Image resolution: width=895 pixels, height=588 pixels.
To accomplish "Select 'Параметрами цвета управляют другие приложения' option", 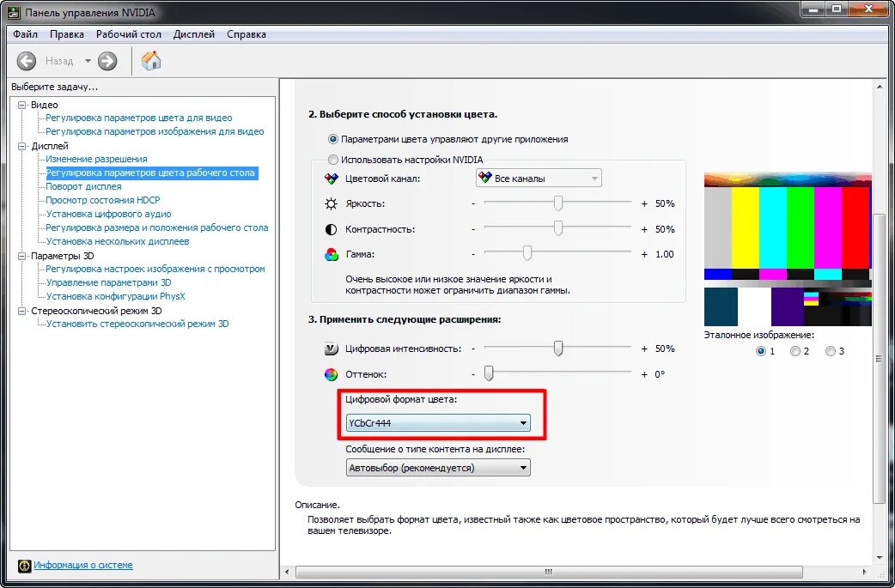I will [x=333, y=139].
